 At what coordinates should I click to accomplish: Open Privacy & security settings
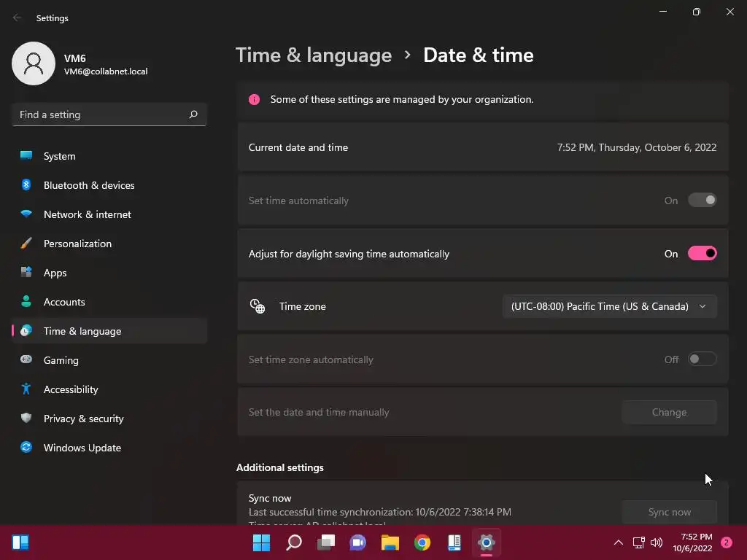[109, 419]
